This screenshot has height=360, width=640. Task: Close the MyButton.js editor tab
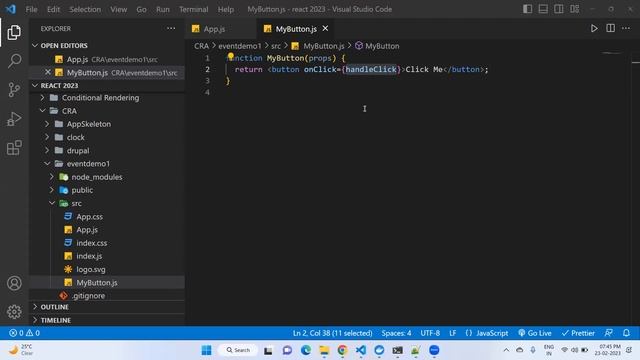(x=325, y=29)
